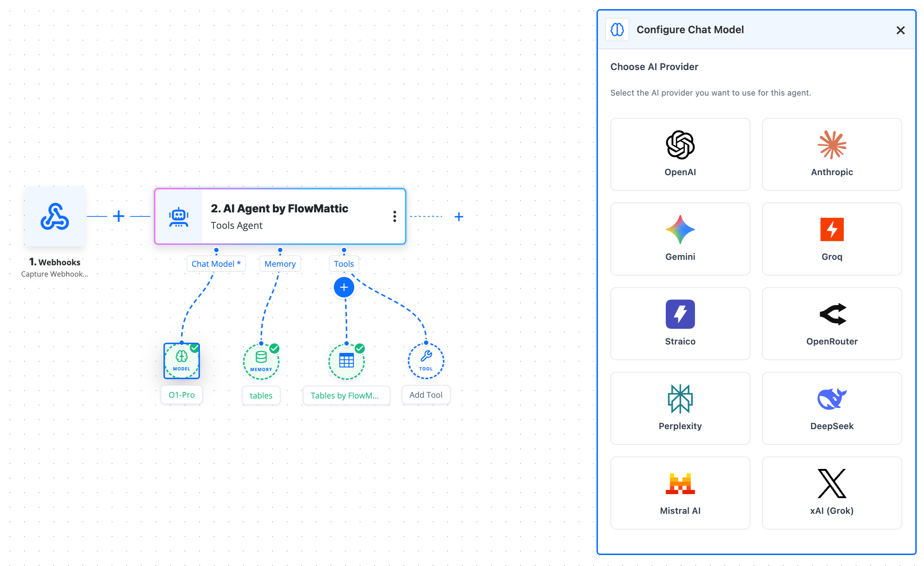The image size is (924, 566).
Task: Select the Perplexity provider icon
Action: pyautogui.click(x=680, y=399)
